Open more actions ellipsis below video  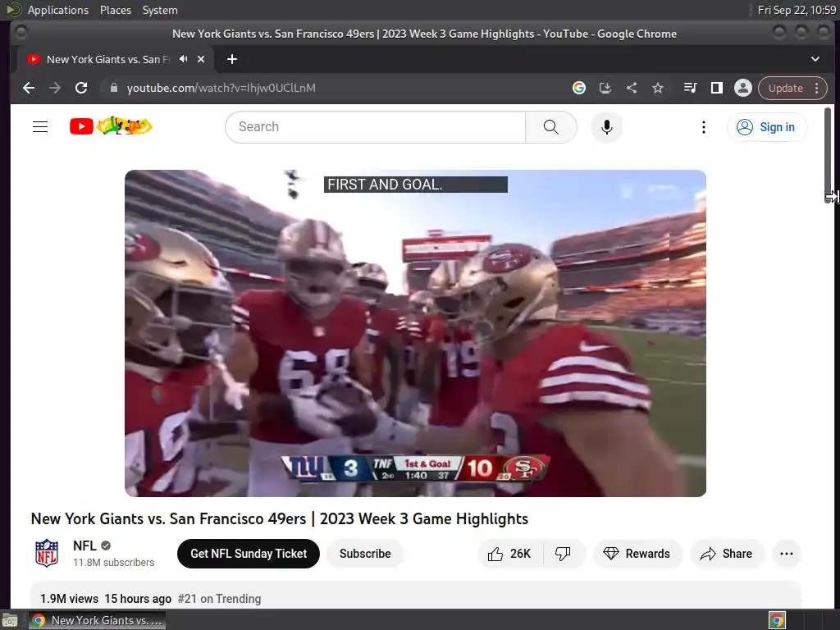[x=787, y=554]
